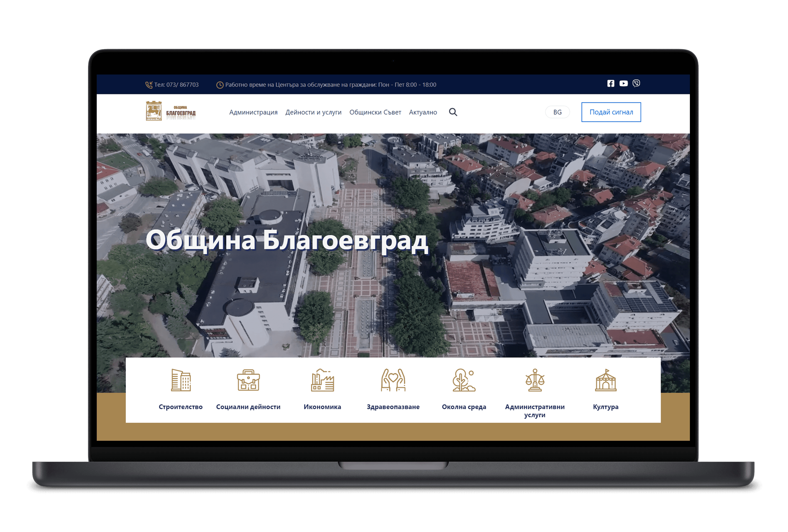The height and width of the screenshot is (532, 788).
Task: Open the Facebook page icon
Action: click(x=611, y=83)
